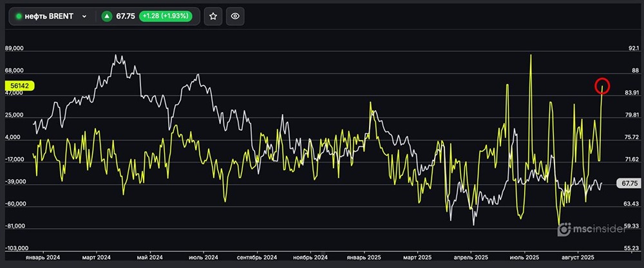Click the +1.28 (+1.93%) change badge
The width and height of the screenshot is (644, 268).
point(167,16)
